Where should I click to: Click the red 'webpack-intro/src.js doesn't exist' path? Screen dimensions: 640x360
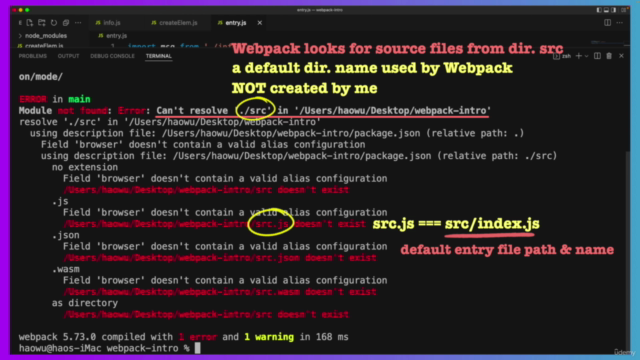click(x=214, y=224)
